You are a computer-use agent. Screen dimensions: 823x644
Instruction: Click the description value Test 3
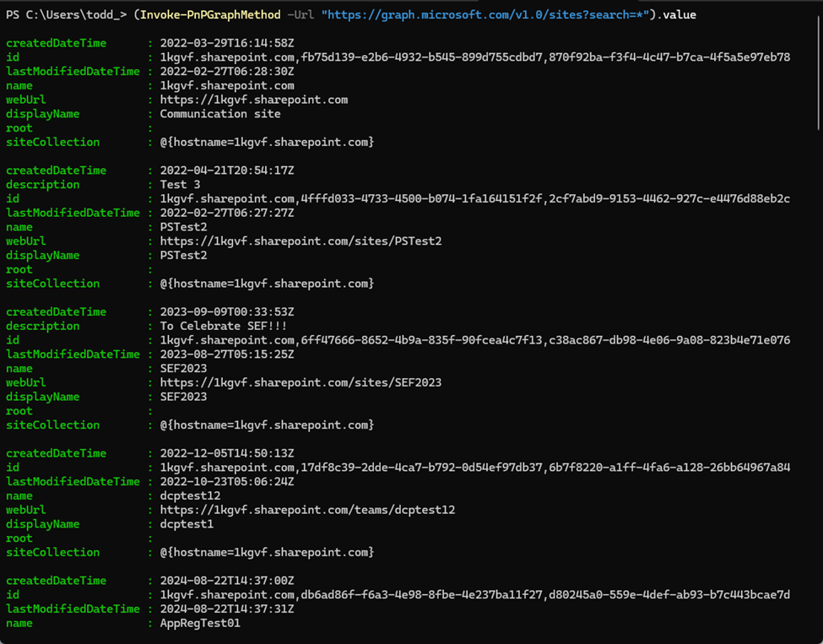[180, 185]
